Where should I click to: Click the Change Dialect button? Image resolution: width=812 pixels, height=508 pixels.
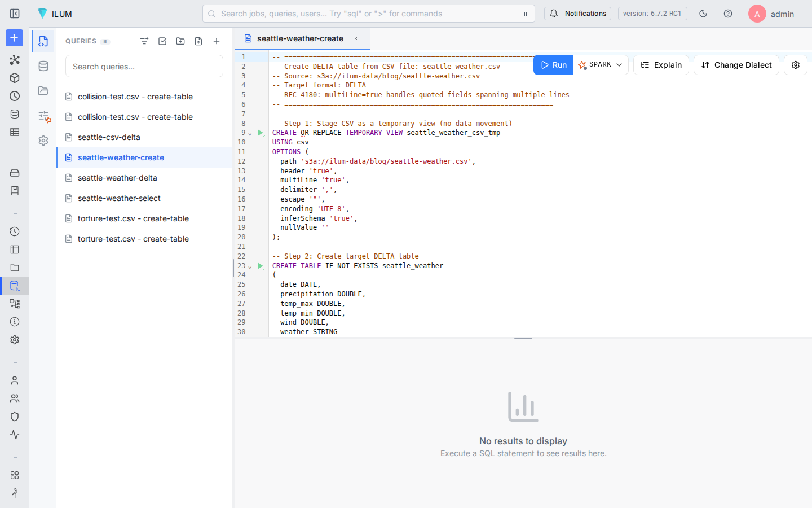click(736, 65)
